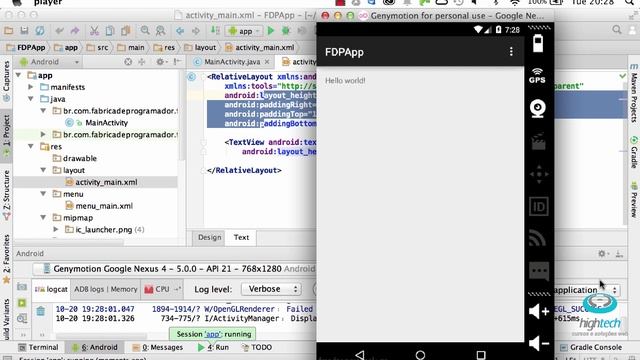
Task: Redo with the purple arrow icon
Action: pos(75,31)
